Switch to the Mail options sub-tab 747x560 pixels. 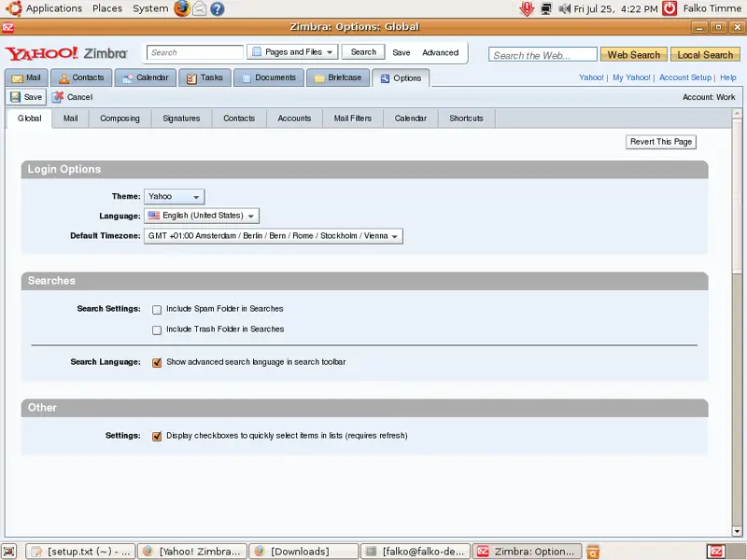point(71,119)
